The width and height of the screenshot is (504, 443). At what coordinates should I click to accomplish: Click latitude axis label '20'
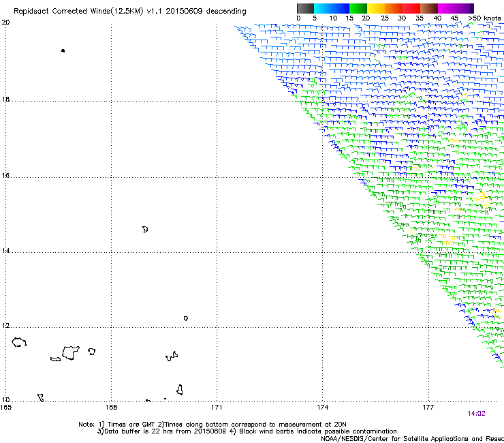[5, 22]
